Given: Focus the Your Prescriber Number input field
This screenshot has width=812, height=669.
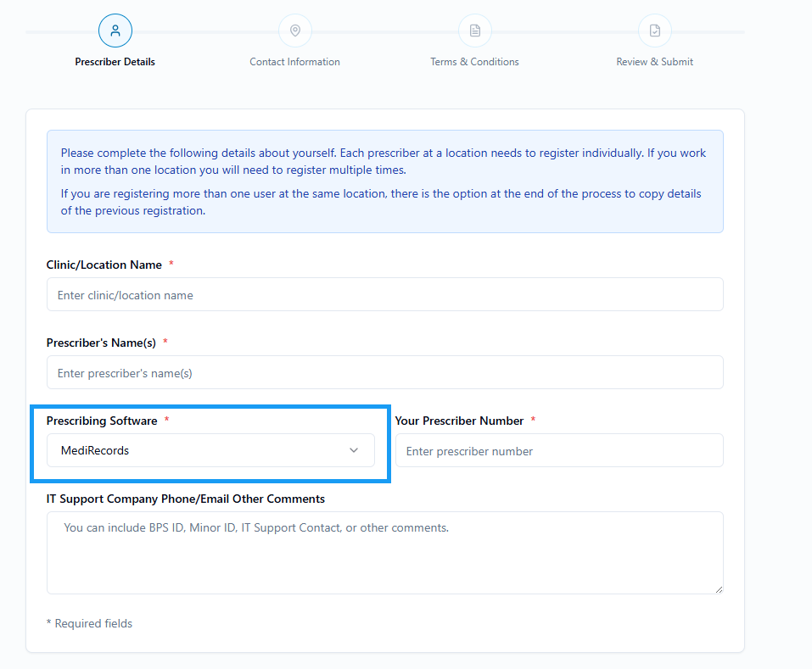Looking at the screenshot, I should [559, 450].
